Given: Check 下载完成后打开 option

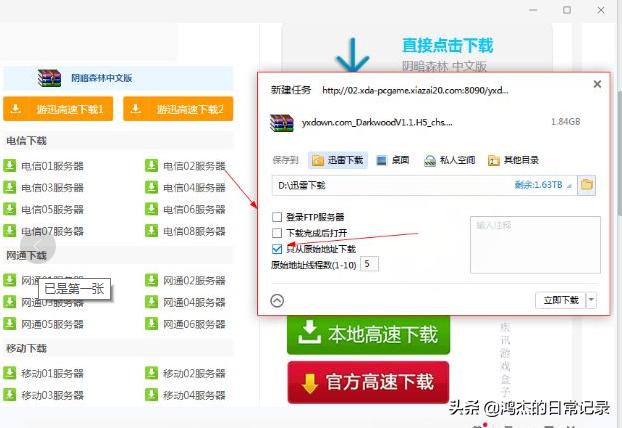Looking at the screenshot, I should [277, 232].
